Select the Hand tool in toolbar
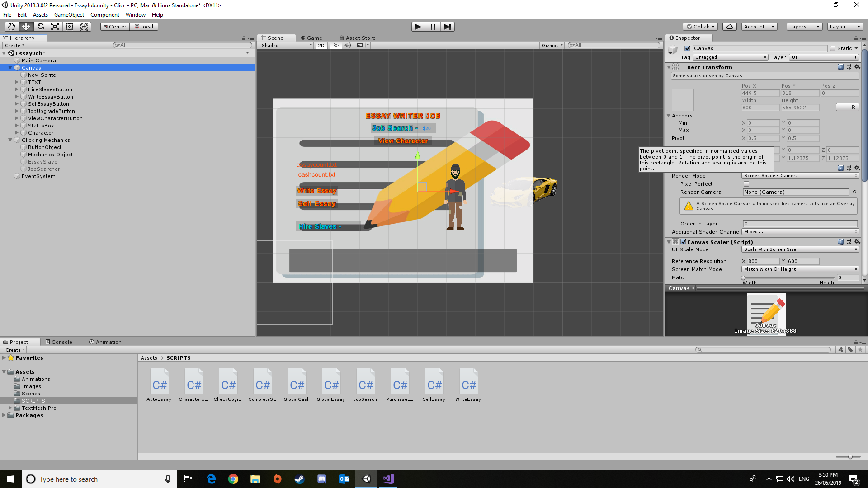The height and width of the screenshot is (488, 868). [x=11, y=27]
